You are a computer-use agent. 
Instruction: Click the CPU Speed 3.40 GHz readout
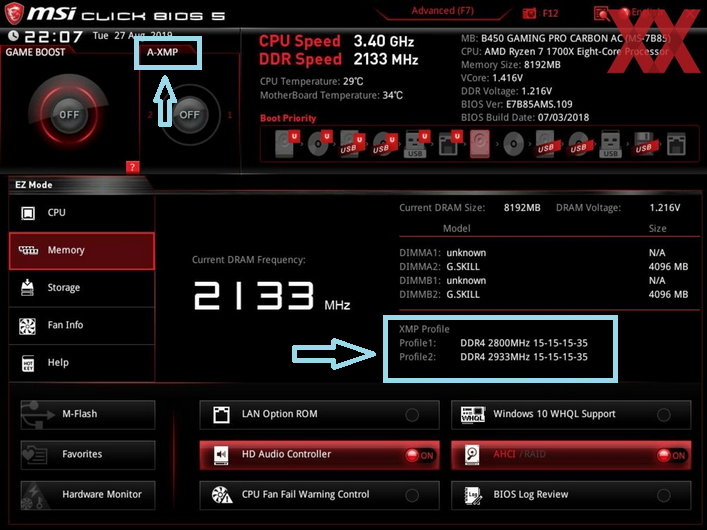(337, 41)
